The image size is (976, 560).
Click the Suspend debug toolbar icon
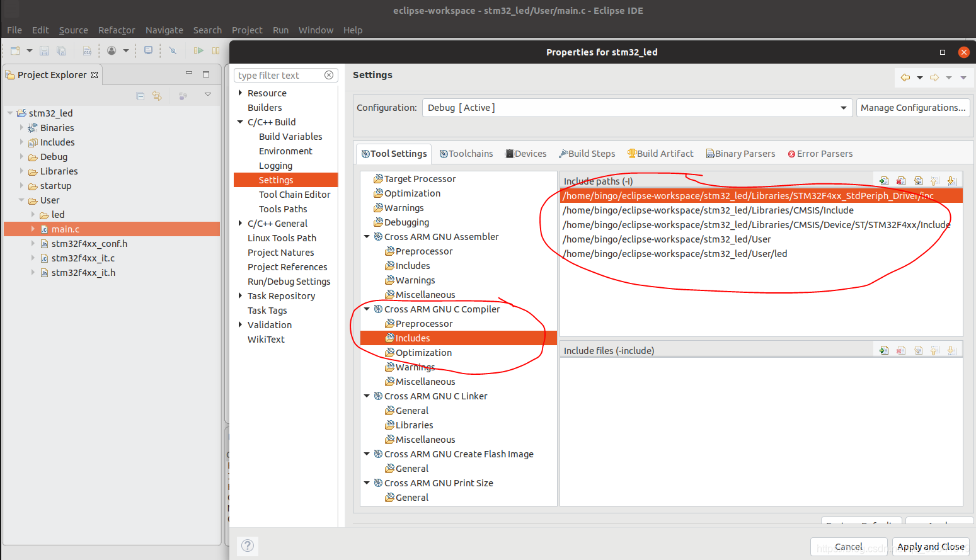click(x=215, y=50)
